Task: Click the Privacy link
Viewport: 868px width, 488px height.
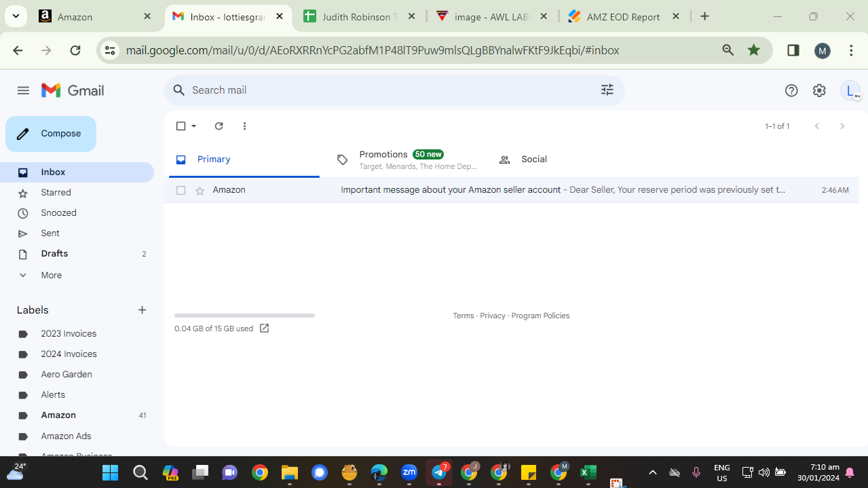Action: click(493, 316)
